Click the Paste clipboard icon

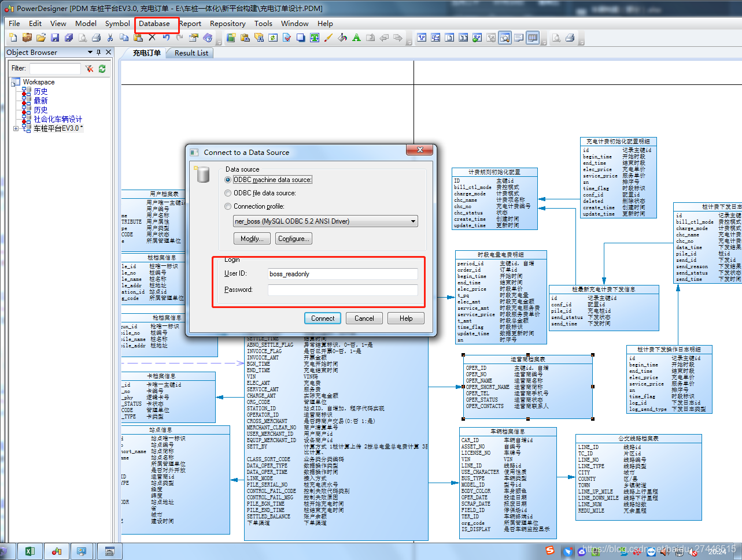[138, 38]
